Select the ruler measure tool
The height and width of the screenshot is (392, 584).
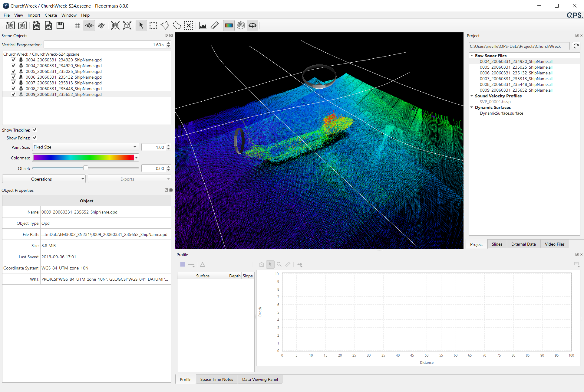pyautogui.click(x=215, y=26)
